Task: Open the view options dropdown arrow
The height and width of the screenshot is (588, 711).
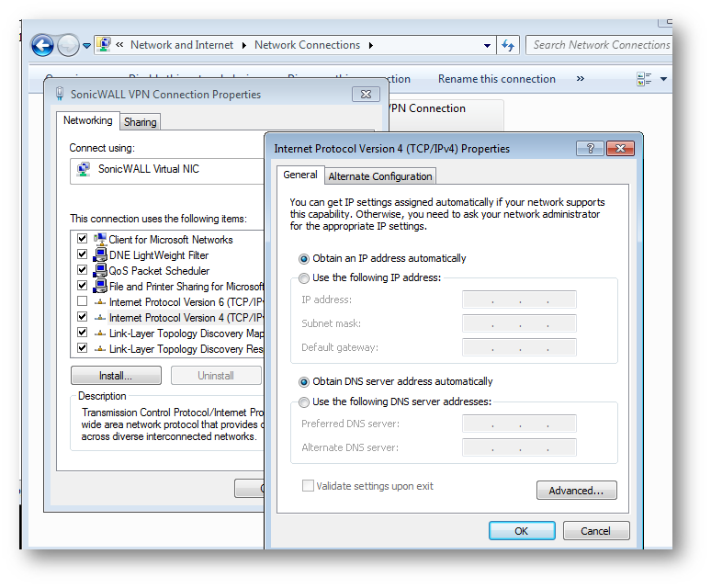Action: point(663,79)
